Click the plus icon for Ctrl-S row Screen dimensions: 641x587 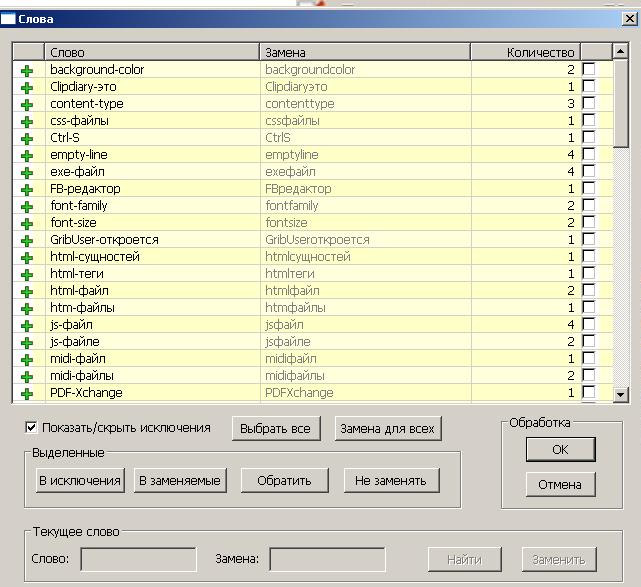coord(27,138)
